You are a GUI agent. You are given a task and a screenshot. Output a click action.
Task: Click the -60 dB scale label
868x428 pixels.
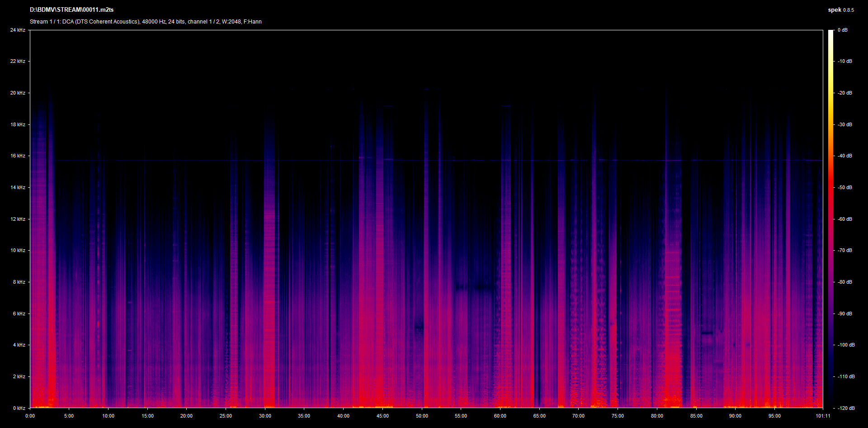click(x=844, y=219)
